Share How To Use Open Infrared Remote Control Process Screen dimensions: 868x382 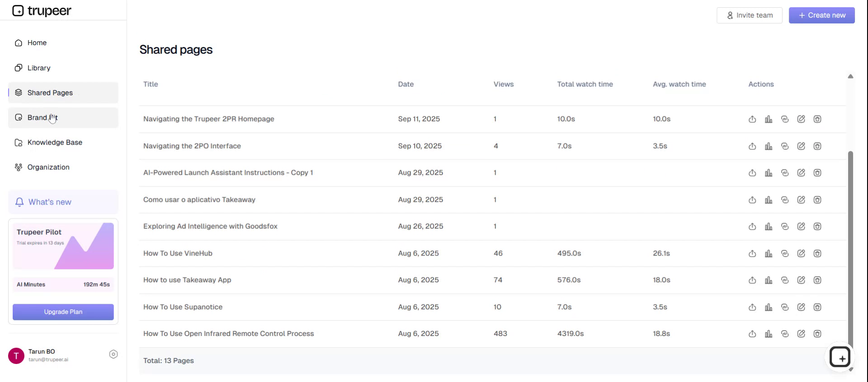[752, 334]
